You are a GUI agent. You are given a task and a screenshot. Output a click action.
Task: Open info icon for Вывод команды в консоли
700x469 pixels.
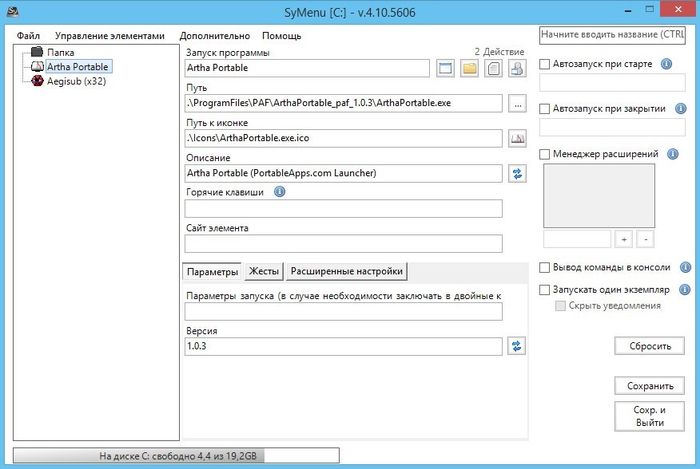point(685,267)
